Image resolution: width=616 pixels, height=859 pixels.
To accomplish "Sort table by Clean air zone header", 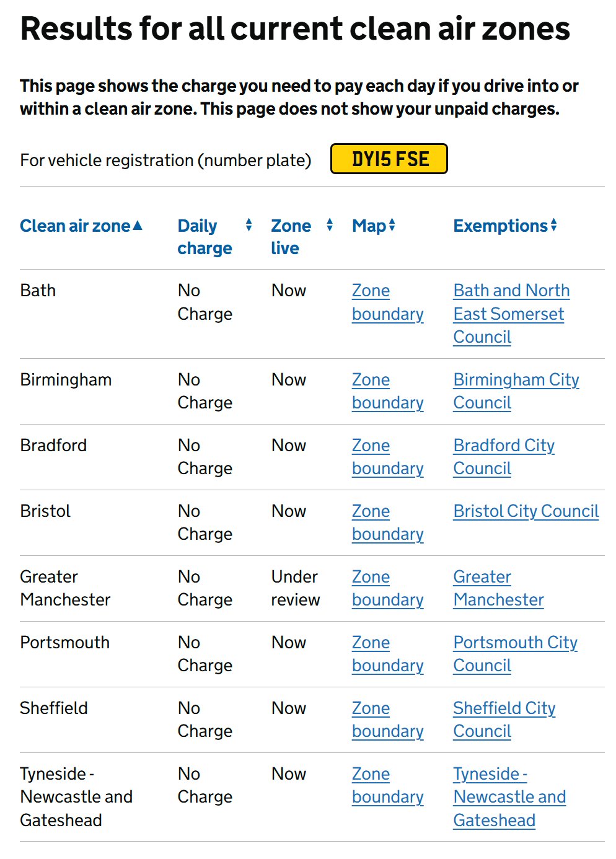I will pyautogui.click(x=75, y=226).
